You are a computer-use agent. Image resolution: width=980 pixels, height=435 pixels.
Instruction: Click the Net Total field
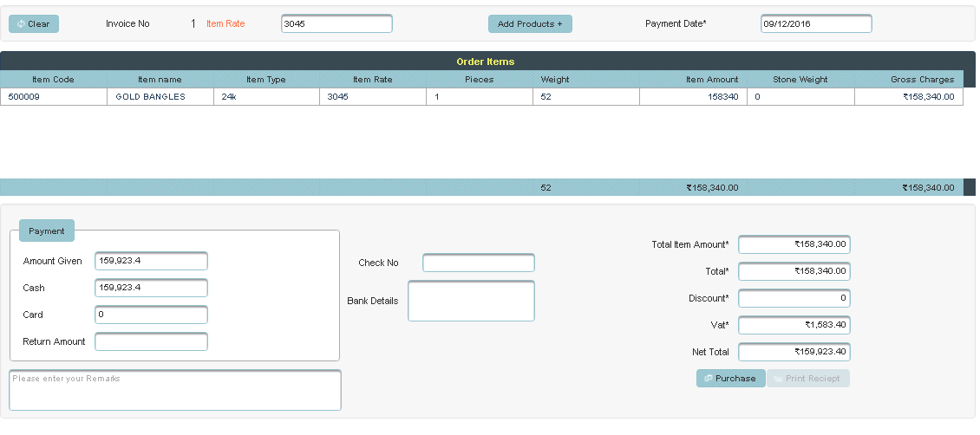pos(794,352)
